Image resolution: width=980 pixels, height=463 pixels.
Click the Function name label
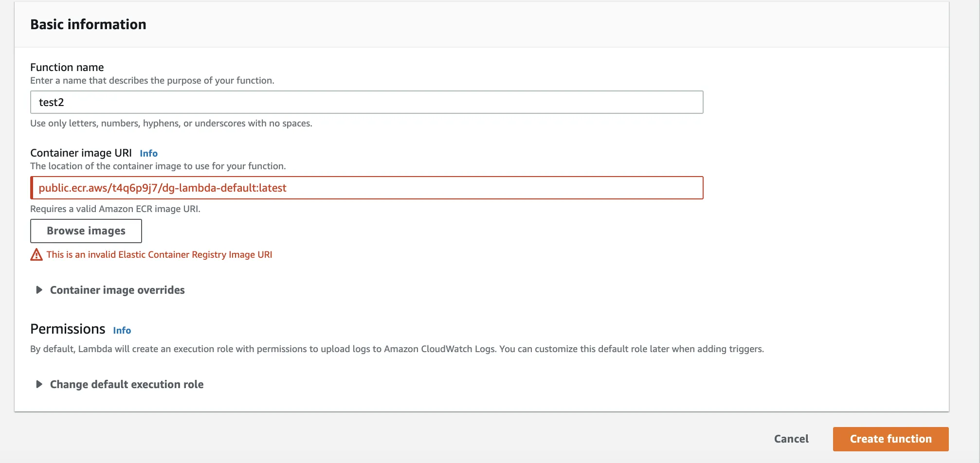point(67,67)
